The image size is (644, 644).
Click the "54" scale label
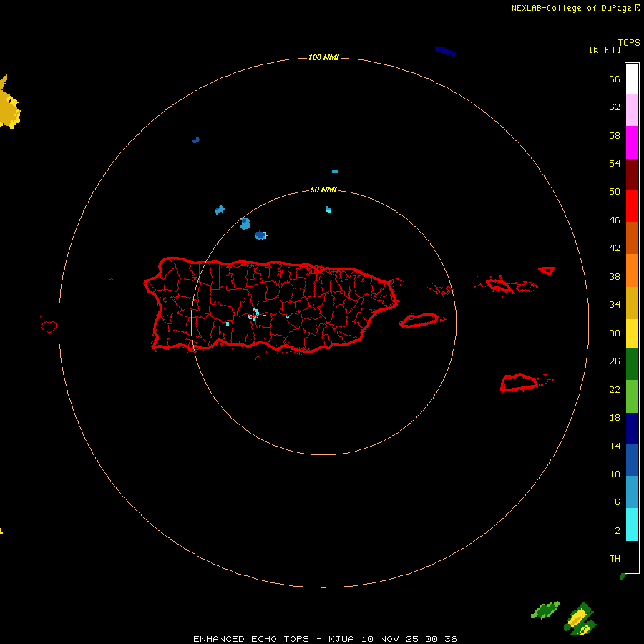point(615,163)
